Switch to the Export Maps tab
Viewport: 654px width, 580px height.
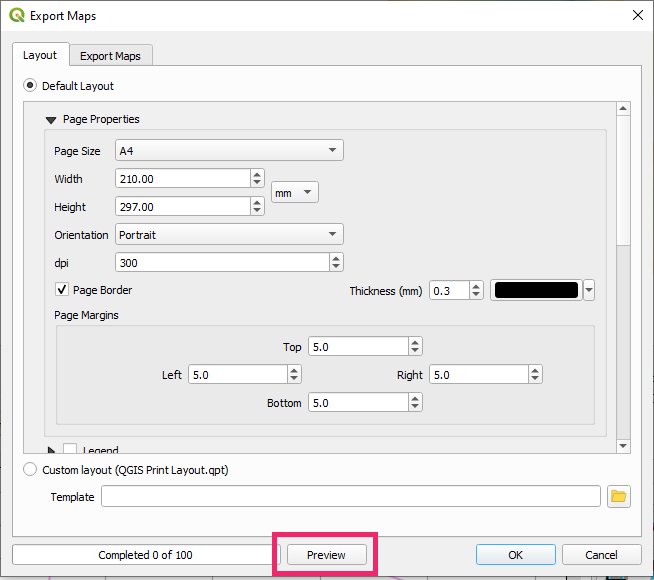click(110, 56)
